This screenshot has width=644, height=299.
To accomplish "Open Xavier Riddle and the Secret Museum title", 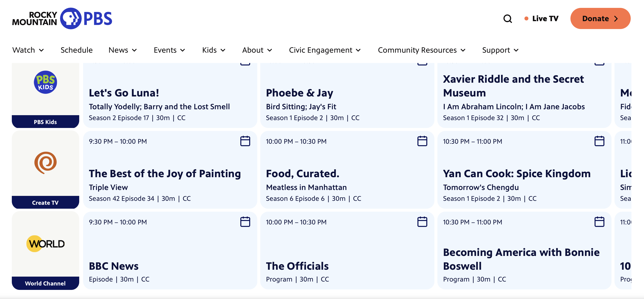I will tap(513, 86).
